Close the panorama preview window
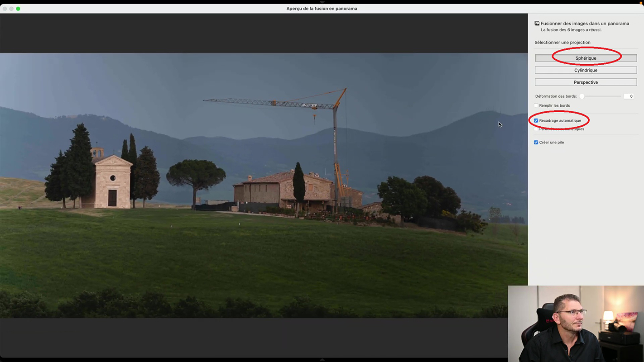The height and width of the screenshot is (362, 644). click(5, 9)
